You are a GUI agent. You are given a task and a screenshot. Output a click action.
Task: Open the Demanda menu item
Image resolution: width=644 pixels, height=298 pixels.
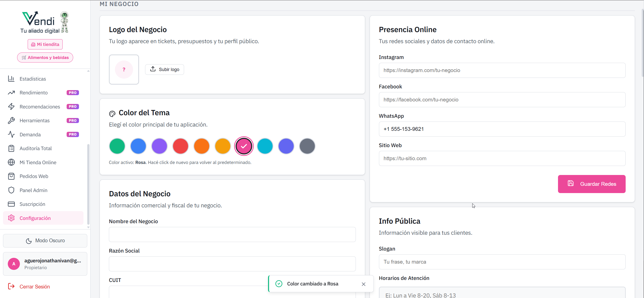tap(30, 135)
